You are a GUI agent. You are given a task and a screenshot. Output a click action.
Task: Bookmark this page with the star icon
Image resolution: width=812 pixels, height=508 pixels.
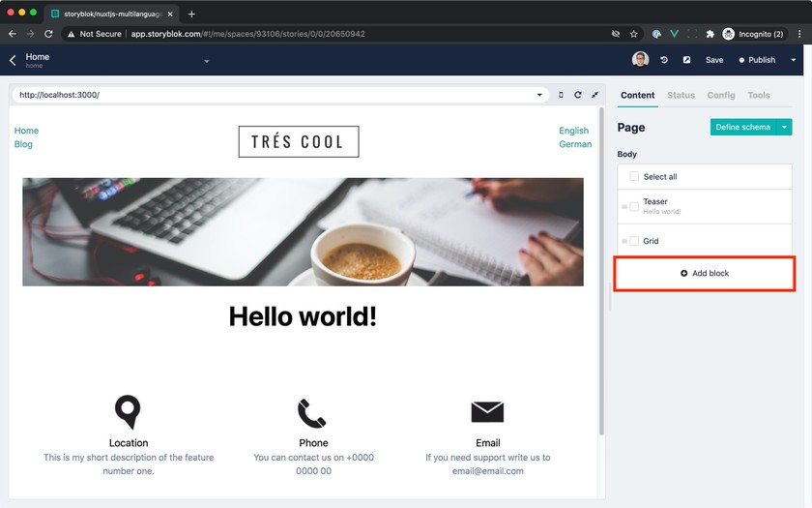click(633, 34)
